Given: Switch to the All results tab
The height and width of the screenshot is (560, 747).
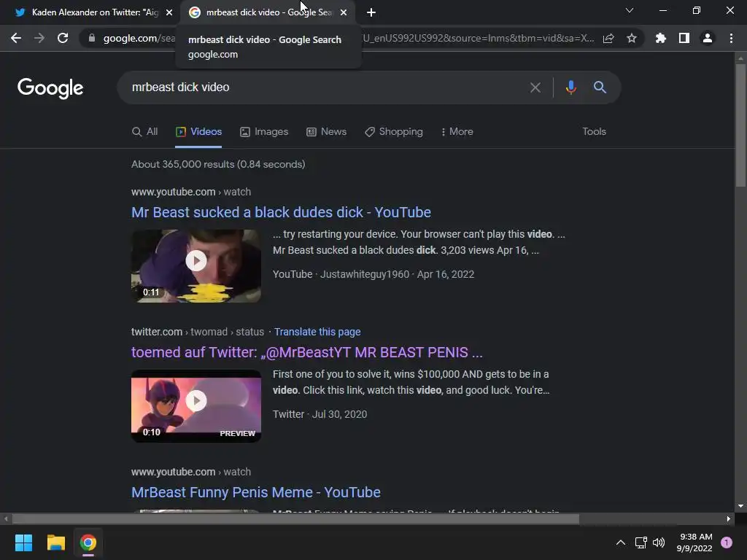Looking at the screenshot, I should click(x=145, y=132).
